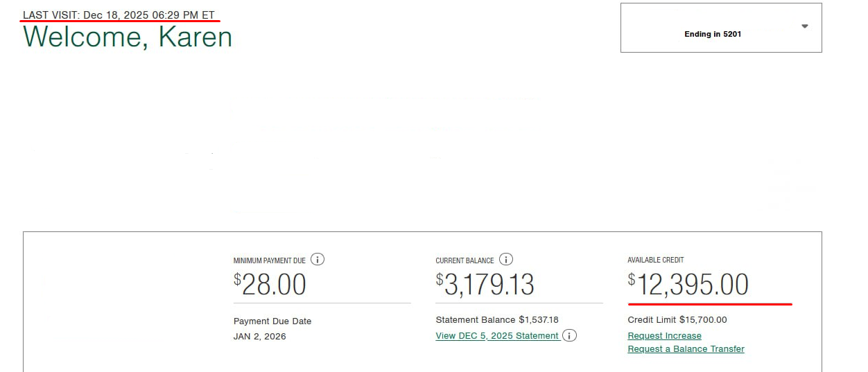
Task: Click info icon after the statement link
Action: [x=569, y=336]
